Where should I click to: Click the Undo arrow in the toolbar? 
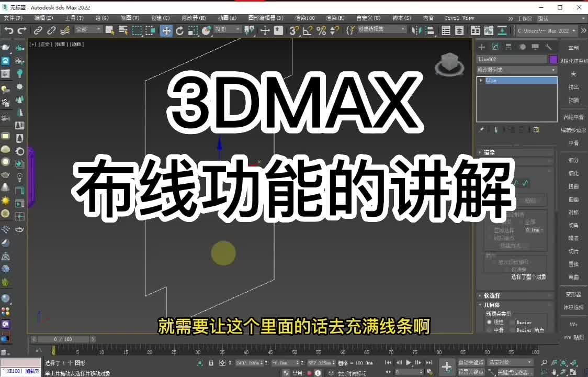pos(8,30)
